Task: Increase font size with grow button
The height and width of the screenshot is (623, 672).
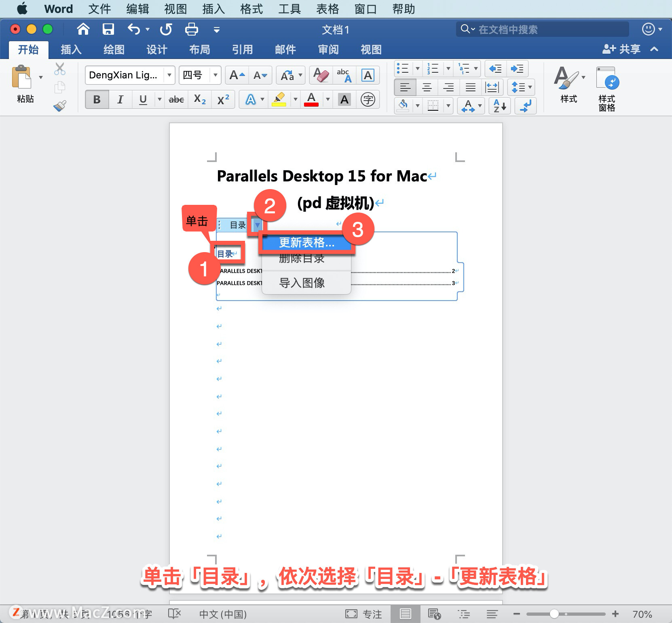Action: coord(237,75)
